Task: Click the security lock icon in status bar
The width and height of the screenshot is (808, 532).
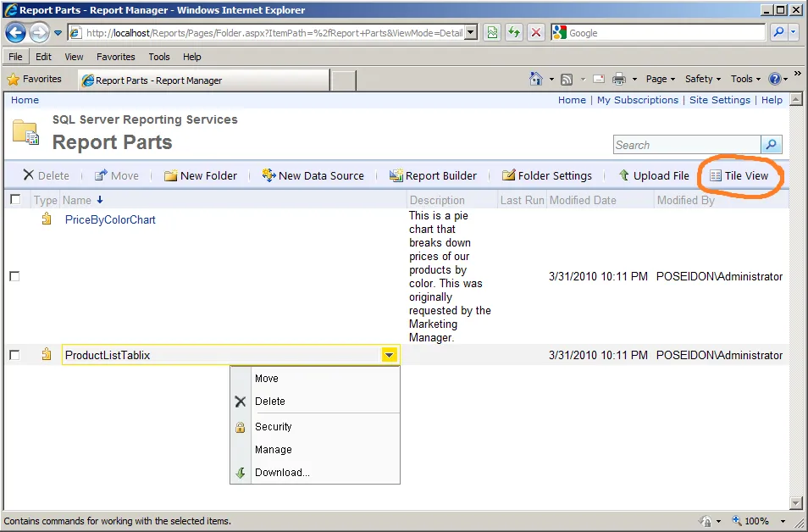Action: pos(706,521)
